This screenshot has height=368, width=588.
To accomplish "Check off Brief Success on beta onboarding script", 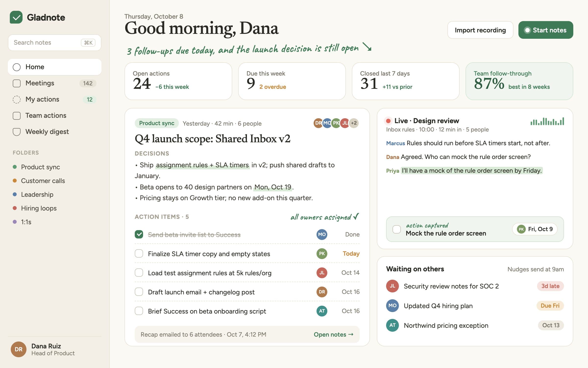I will 139,311.
